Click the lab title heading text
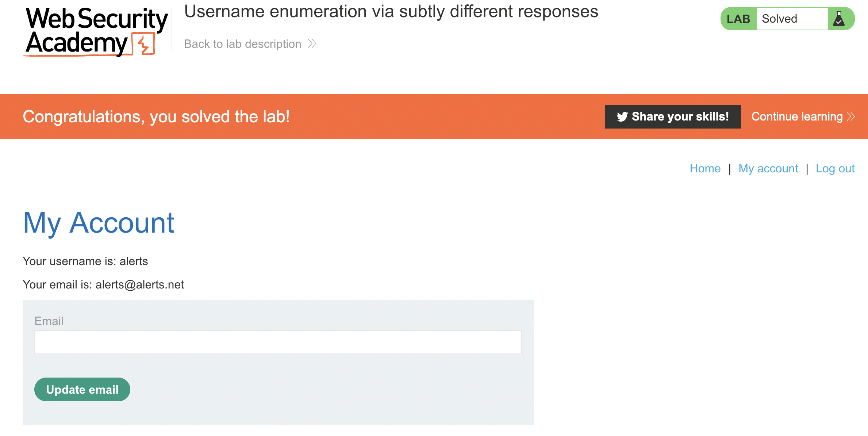The height and width of the screenshot is (436, 868). click(391, 12)
